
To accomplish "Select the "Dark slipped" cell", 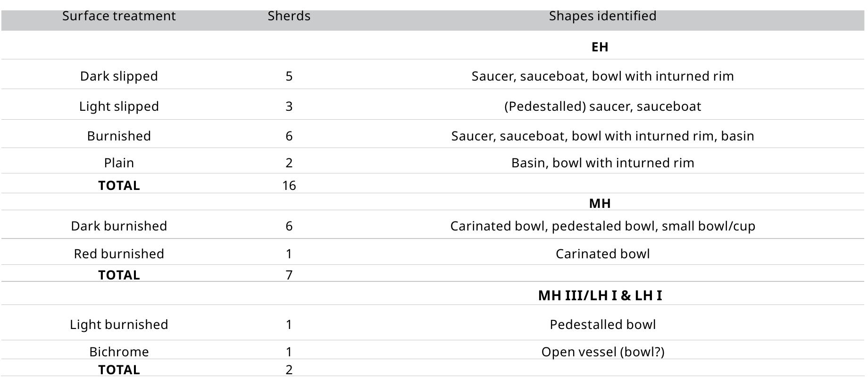I will (x=119, y=76).
